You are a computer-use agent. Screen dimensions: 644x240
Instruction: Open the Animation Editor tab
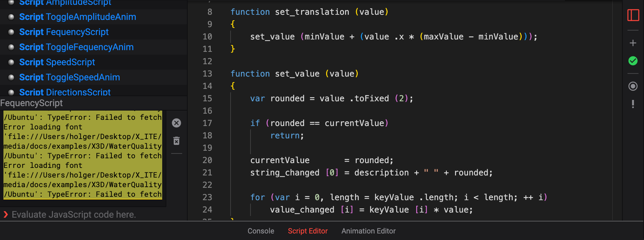(x=368, y=231)
